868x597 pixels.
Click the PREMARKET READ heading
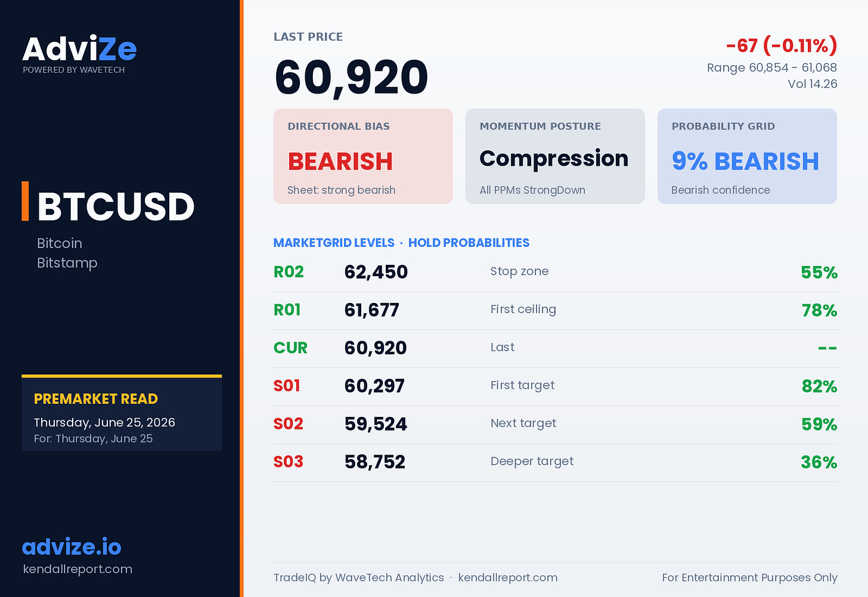click(96, 399)
